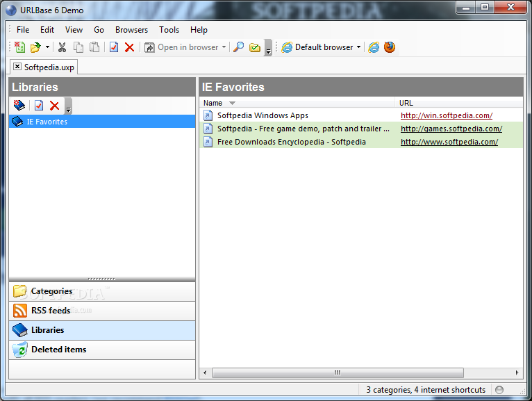Open the Libraries toolbar overflow options
Screen dimensions: 532x401
pos(68,106)
